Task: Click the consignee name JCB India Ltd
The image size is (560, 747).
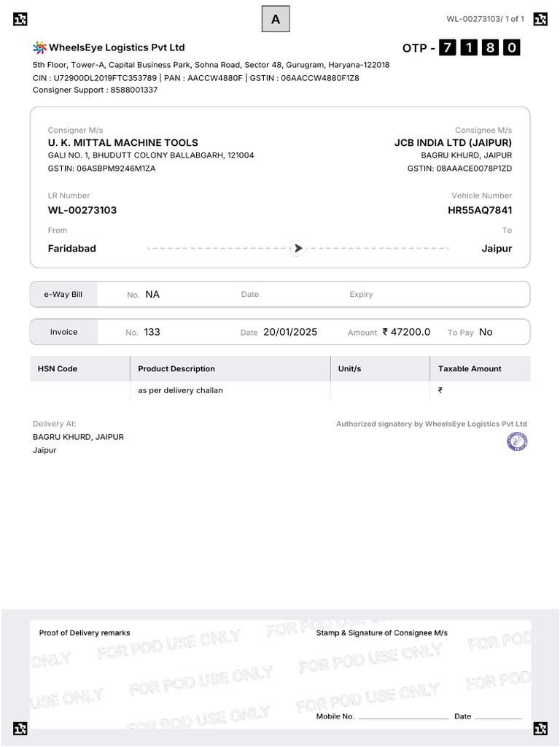Action: (453, 142)
